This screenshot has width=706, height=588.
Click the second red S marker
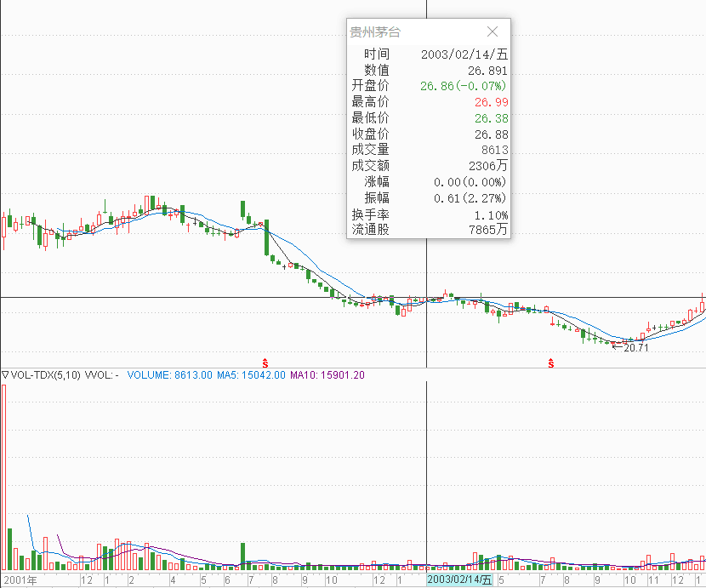coord(551,363)
